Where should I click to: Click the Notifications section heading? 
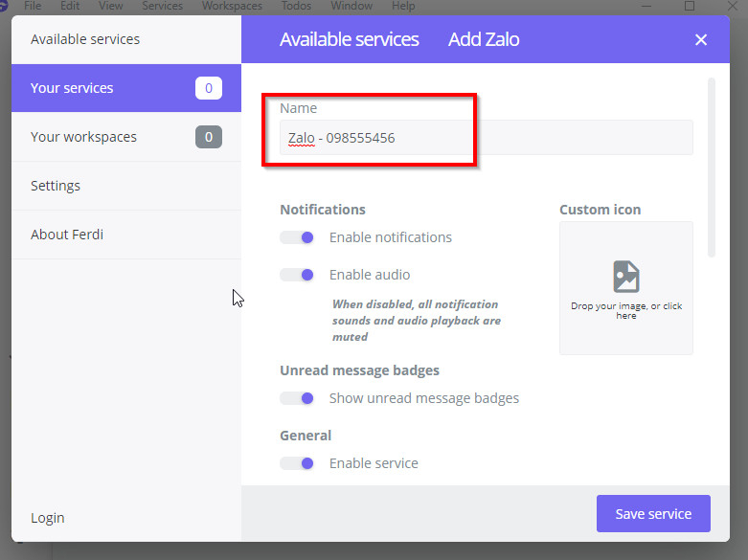(x=323, y=210)
